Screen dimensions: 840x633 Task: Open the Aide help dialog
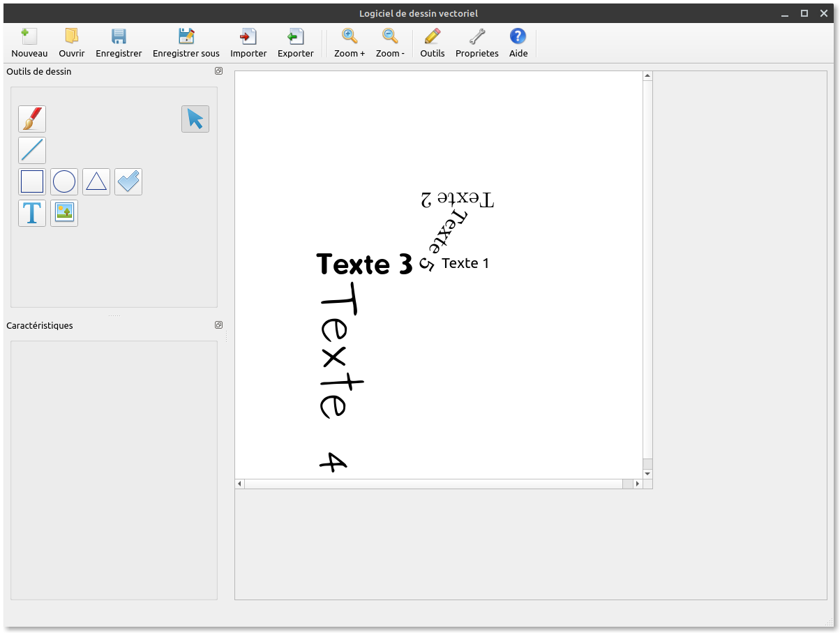coord(518,42)
